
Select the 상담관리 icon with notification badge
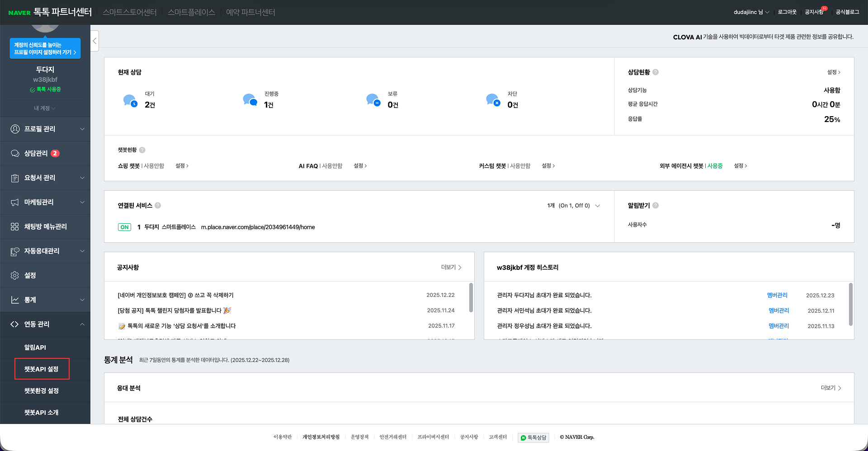click(15, 153)
